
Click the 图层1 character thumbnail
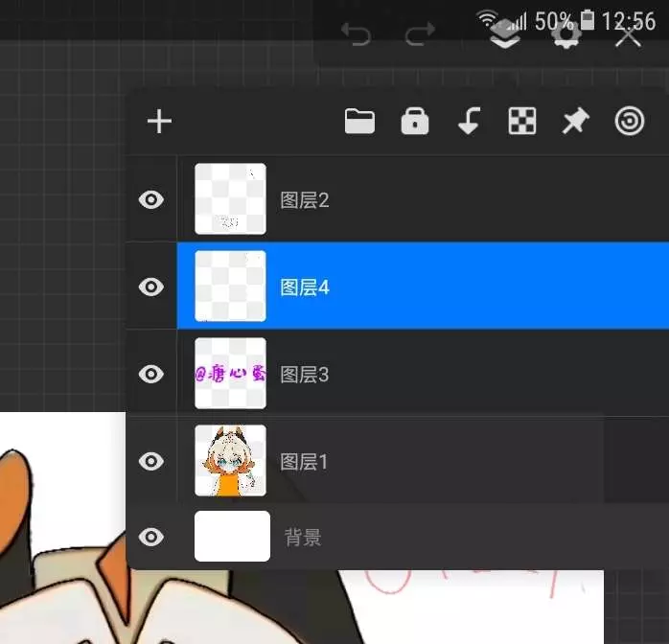(230, 461)
